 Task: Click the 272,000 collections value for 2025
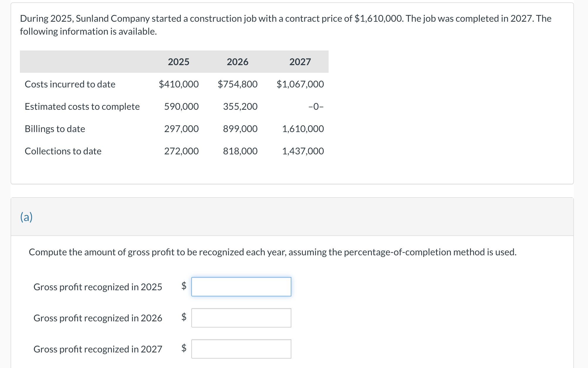coord(180,151)
